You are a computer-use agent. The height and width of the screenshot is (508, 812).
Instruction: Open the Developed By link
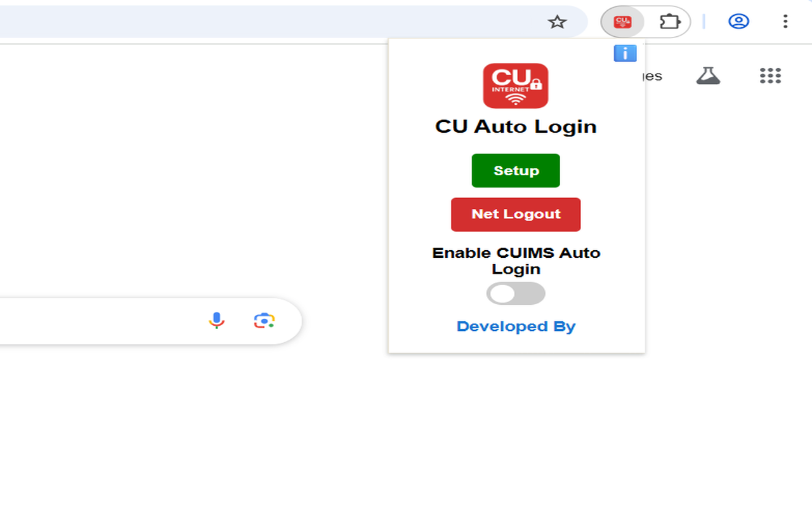click(516, 326)
